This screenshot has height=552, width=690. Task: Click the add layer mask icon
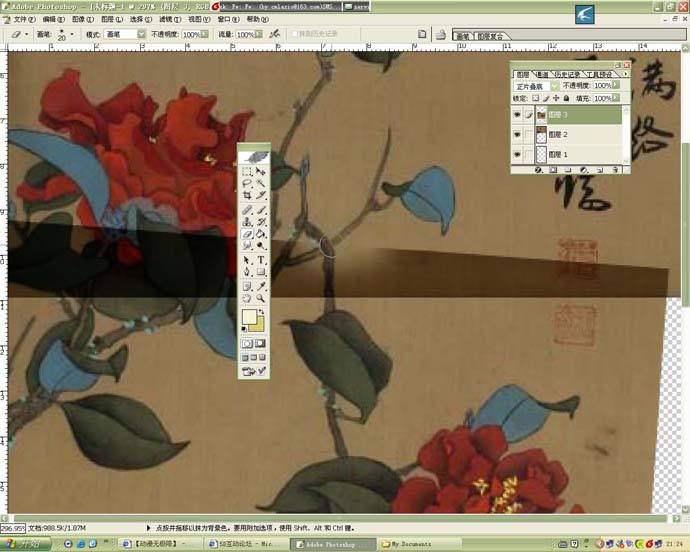coord(553,170)
